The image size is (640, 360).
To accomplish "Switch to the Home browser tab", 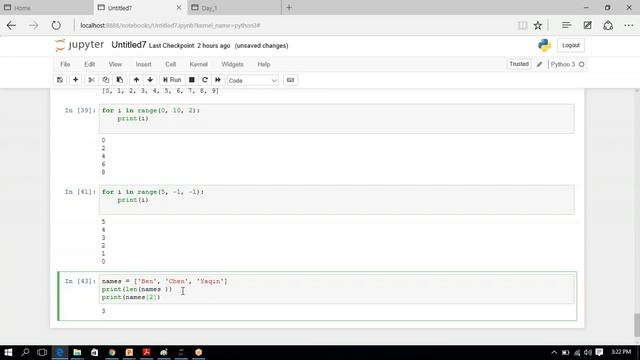I will 47,8.
